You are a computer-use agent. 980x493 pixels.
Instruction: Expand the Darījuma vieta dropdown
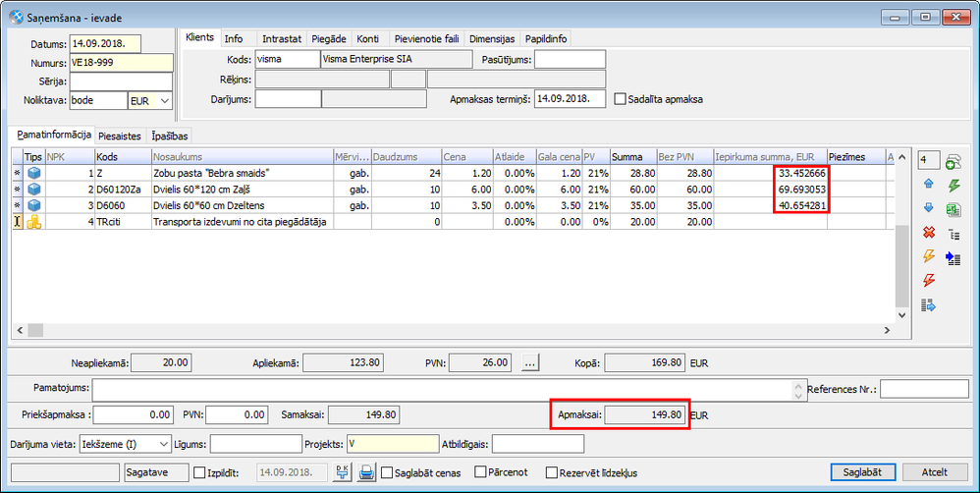(x=164, y=444)
